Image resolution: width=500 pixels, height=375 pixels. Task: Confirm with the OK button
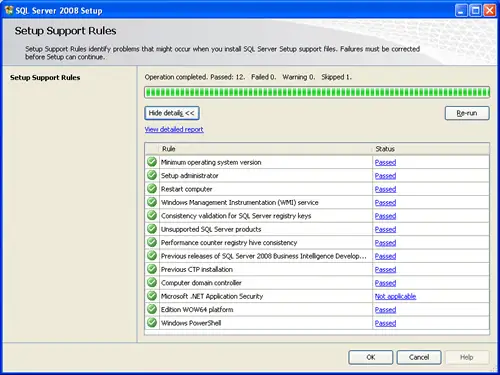coord(371,357)
